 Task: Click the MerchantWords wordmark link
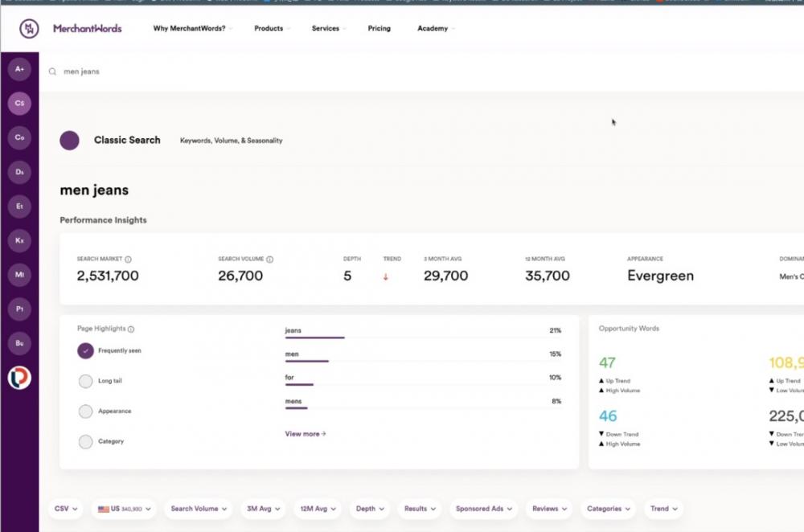pos(87,29)
